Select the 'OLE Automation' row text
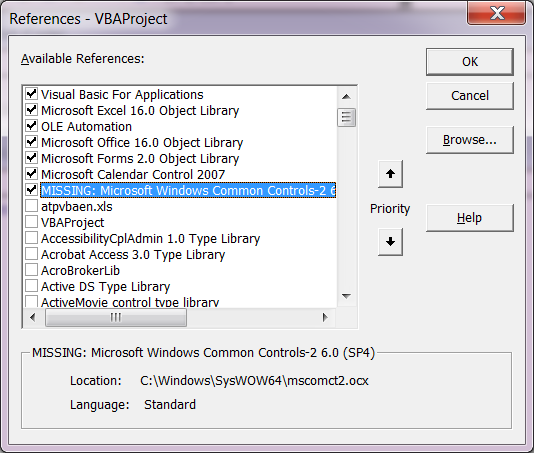Viewport: 537px width, 455px height. pos(87,127)
